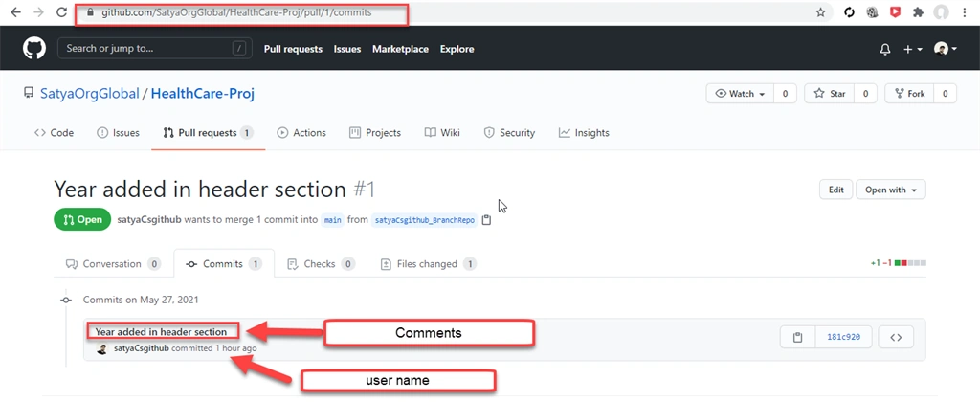The image size is (980, 402).
Task: Select the Commits on May 27, 2021 text
Action: [141, 300]
